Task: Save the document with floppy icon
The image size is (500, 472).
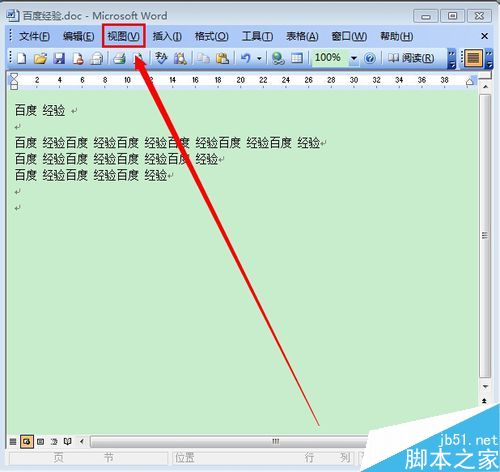Action: pos(59,58)
